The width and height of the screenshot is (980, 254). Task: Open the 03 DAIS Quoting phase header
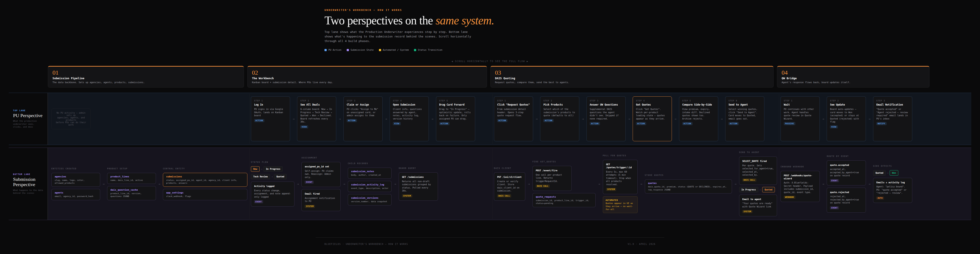(632, 77)
